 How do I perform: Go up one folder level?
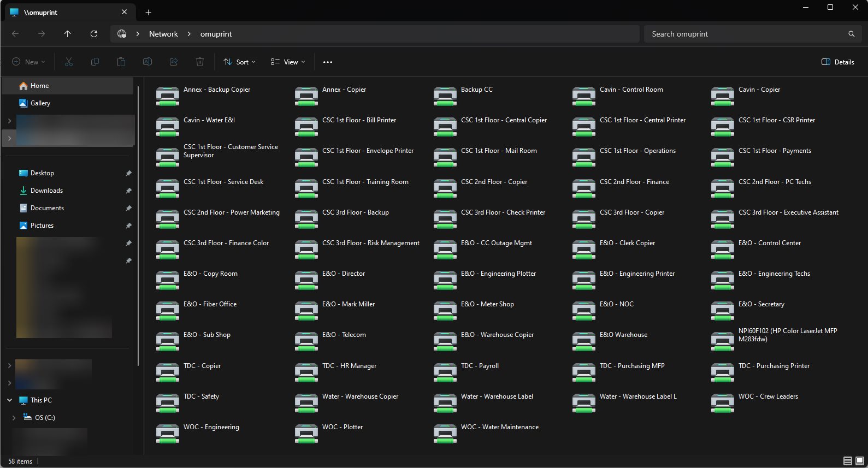[68, 34]
